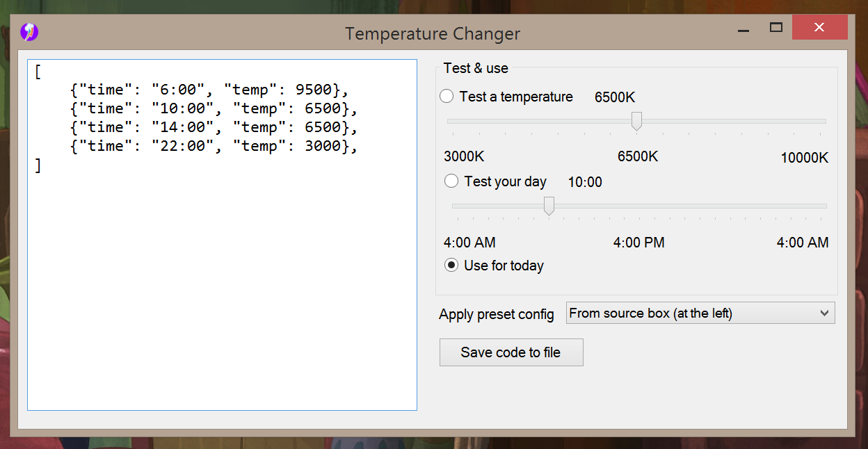The width and height of the screenshot is (868, 449).
Task: Click the 10000K label under the temperature slider
Action: [804, 158]
